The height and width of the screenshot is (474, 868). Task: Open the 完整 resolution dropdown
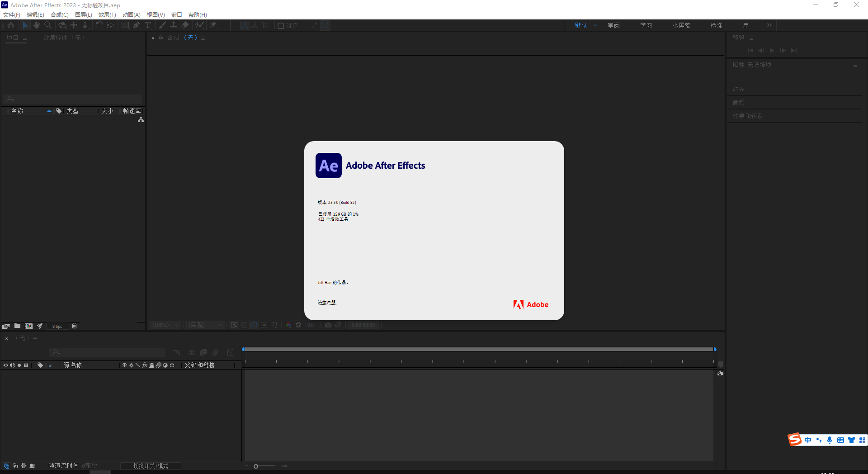click(205, 325)
